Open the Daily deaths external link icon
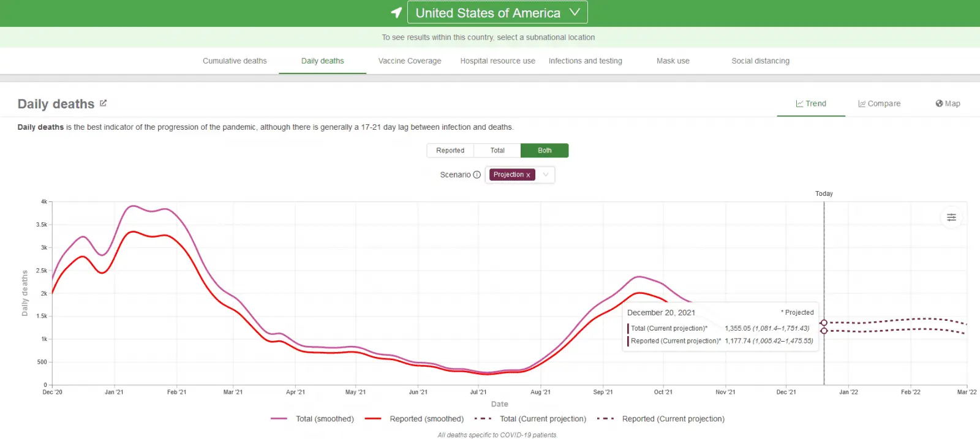980x439 pixels. tap(103, 103)
